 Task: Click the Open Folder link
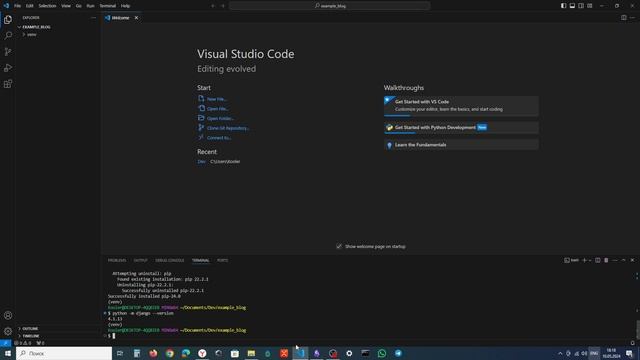(220, 118)
